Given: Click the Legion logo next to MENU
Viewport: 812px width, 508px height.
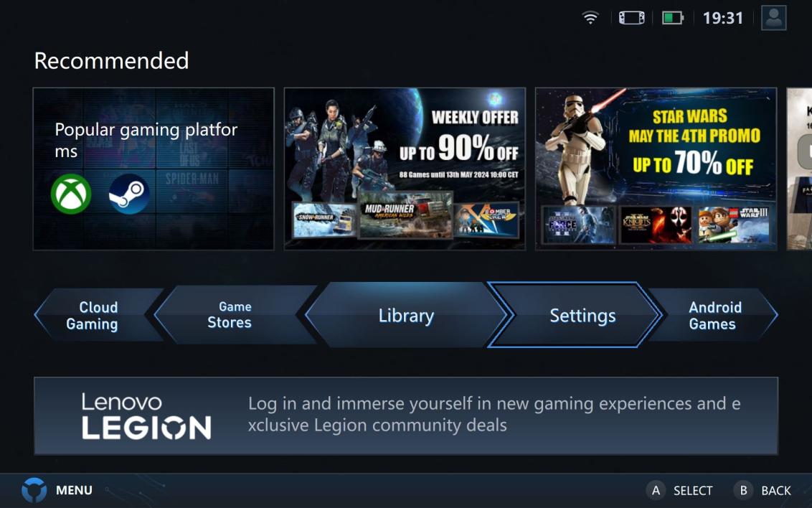Looking at the screenshot, I should point(34,490).
